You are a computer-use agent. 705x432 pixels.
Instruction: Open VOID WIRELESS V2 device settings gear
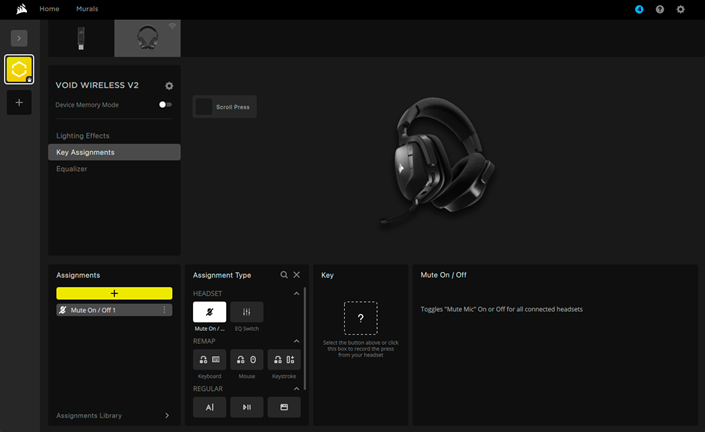[169, 86]
